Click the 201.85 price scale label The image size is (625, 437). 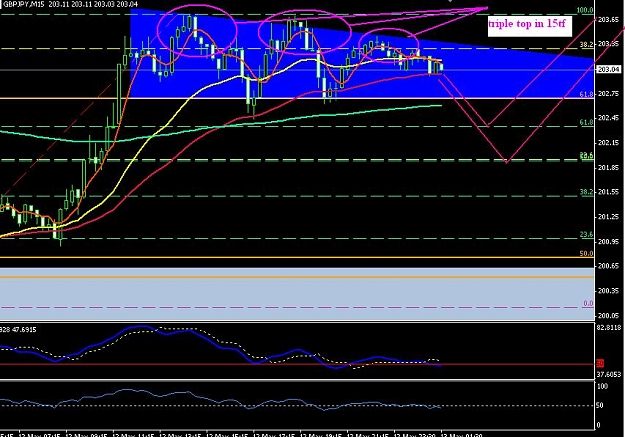[x=609, y=168]
